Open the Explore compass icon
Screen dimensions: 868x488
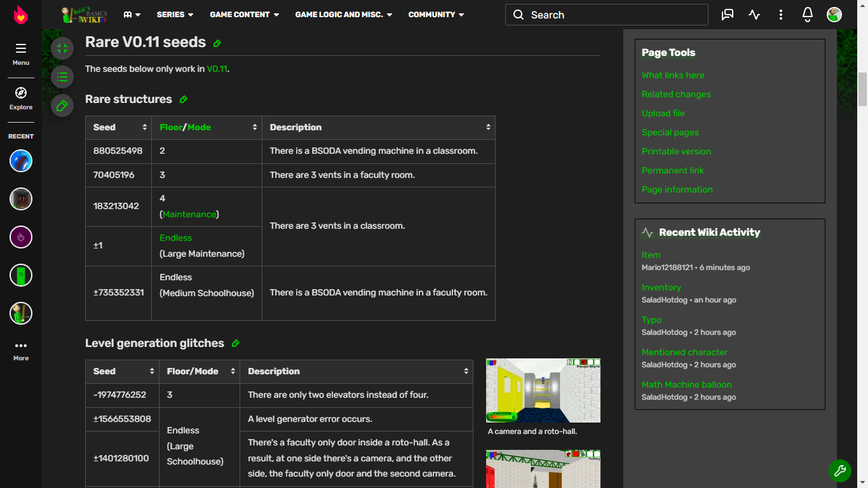click(21, 93)
